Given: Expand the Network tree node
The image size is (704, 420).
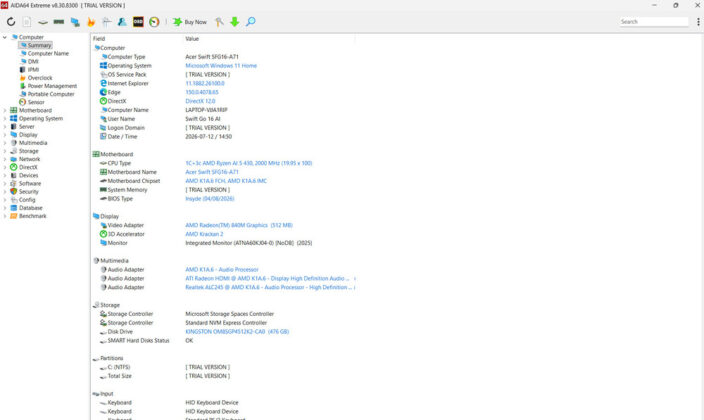Looking at the screenshot, I should (x=5, y=159).
